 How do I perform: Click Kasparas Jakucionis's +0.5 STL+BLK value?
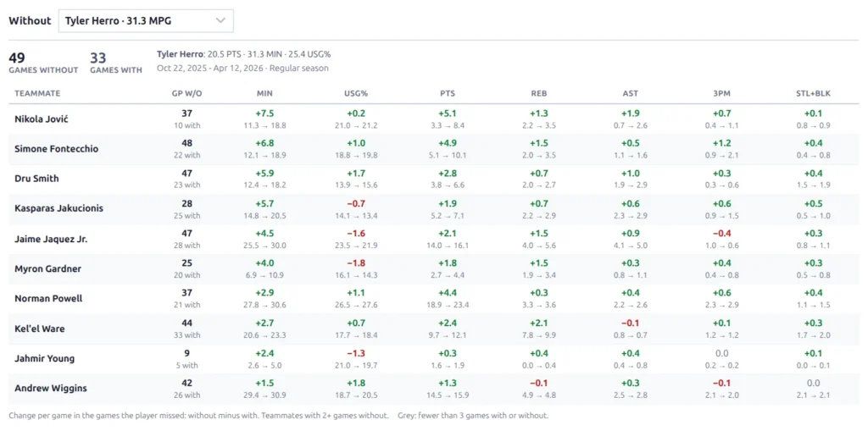click(813, 203)
